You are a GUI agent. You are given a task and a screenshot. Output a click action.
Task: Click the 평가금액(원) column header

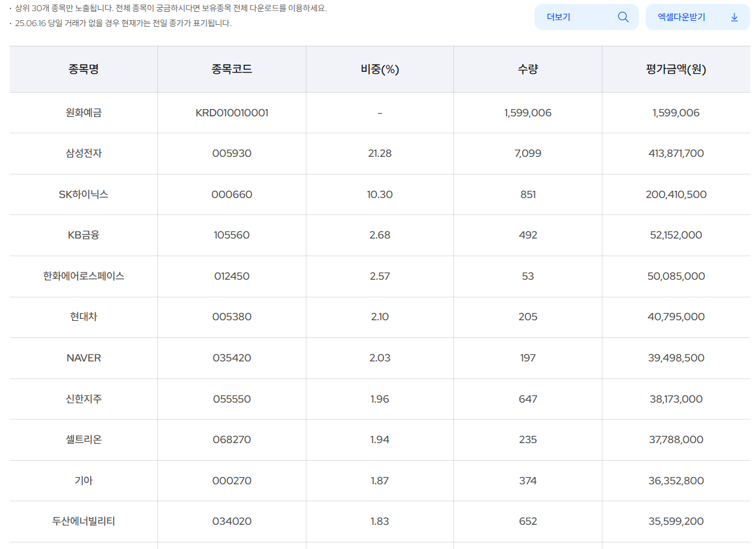click(676, 69)
